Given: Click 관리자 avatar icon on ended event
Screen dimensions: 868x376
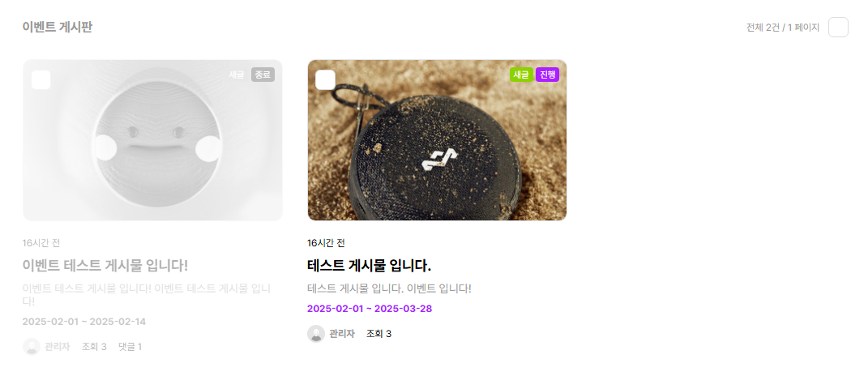Looking at the screenshot, I should click(32, 347).
